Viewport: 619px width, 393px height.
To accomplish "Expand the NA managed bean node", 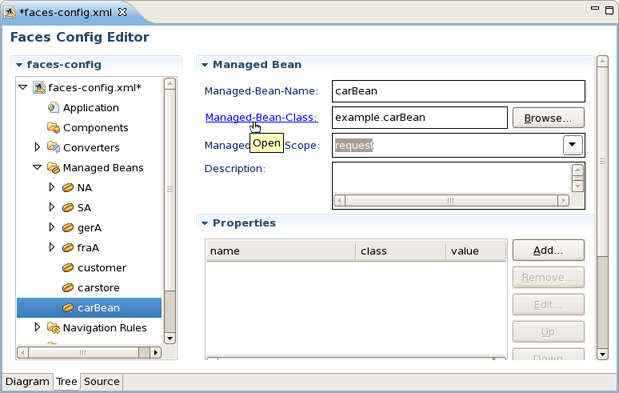I will (51, 187).
